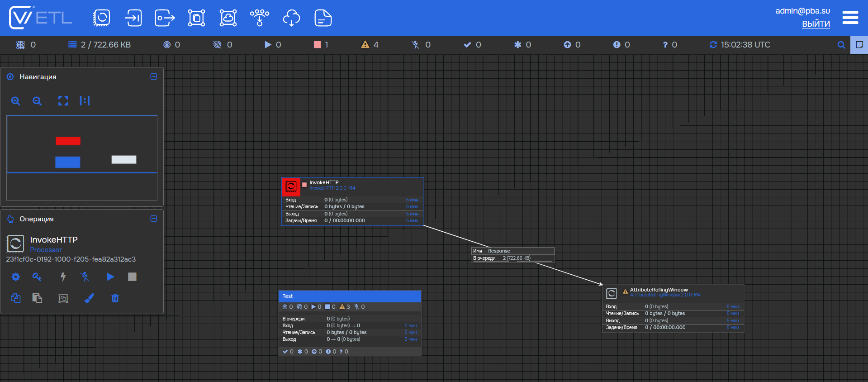This screenshot has width=868, height=382.
Task: Click the Test group invalid count 3
Action: click(345, 307)
